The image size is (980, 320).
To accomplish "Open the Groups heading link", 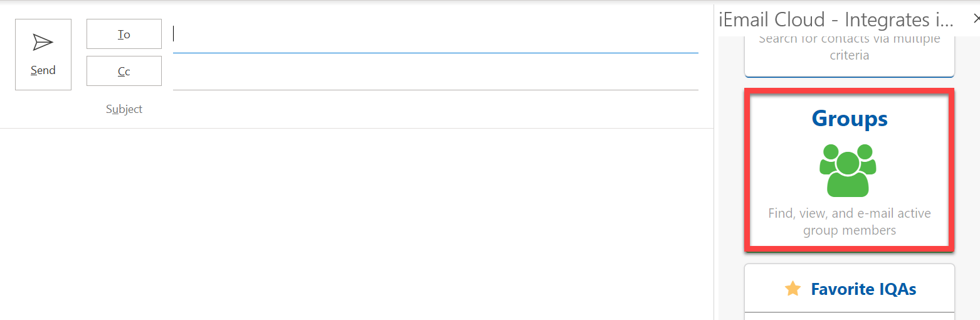I will pyautogui.click(x=850, y=119).
